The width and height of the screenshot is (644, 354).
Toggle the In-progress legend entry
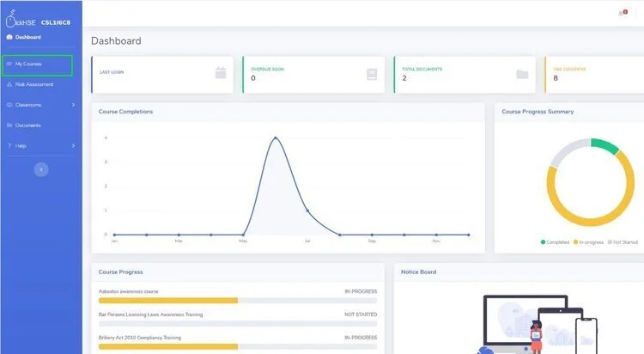(x=588, y=242)
